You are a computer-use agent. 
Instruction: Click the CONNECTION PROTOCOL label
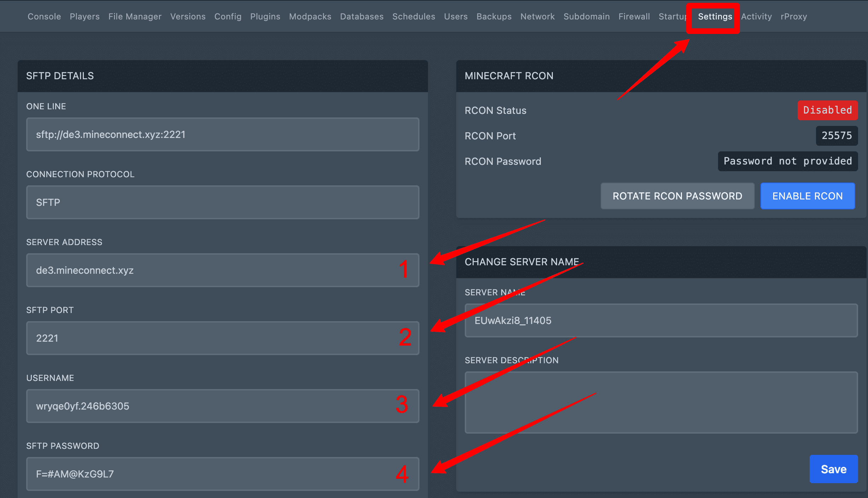click(x=80, y=174)
